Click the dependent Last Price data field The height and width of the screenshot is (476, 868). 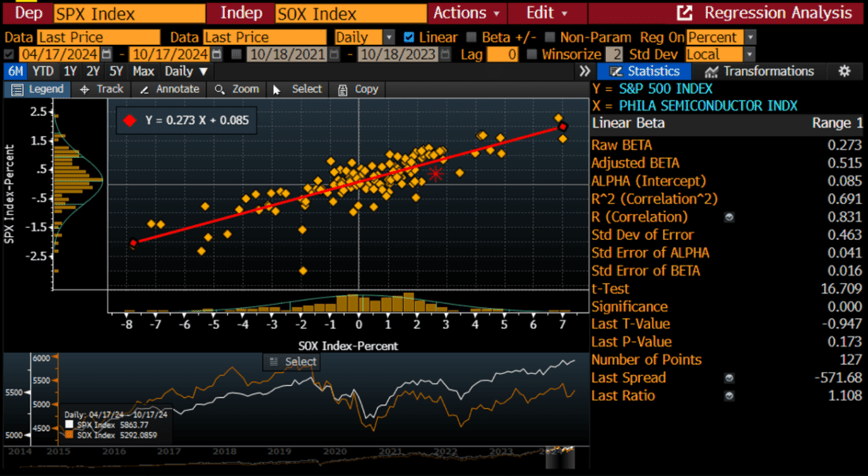tap(99, 37)
